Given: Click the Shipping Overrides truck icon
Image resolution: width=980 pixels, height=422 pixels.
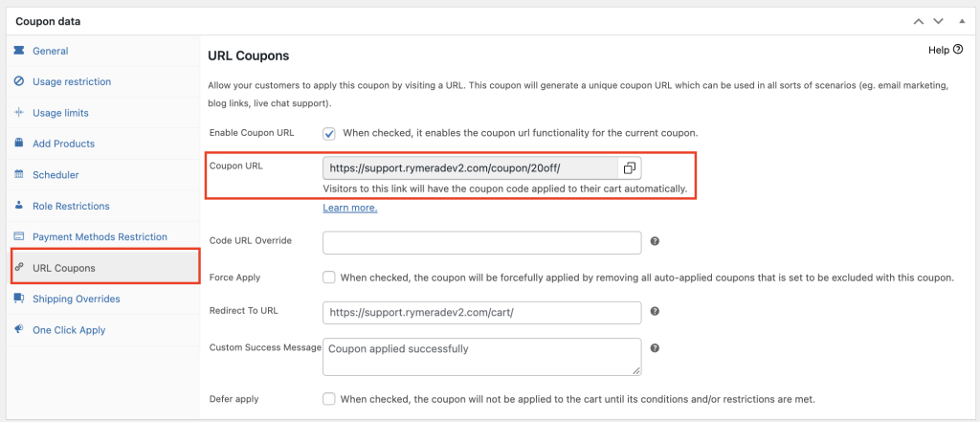Looking at the screenshot, I should pyautogui.click(x=19, y=299).
